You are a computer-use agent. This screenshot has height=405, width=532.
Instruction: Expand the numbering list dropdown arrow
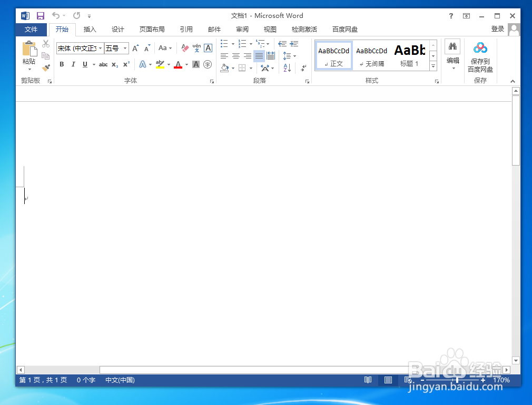tap(251, 44)
